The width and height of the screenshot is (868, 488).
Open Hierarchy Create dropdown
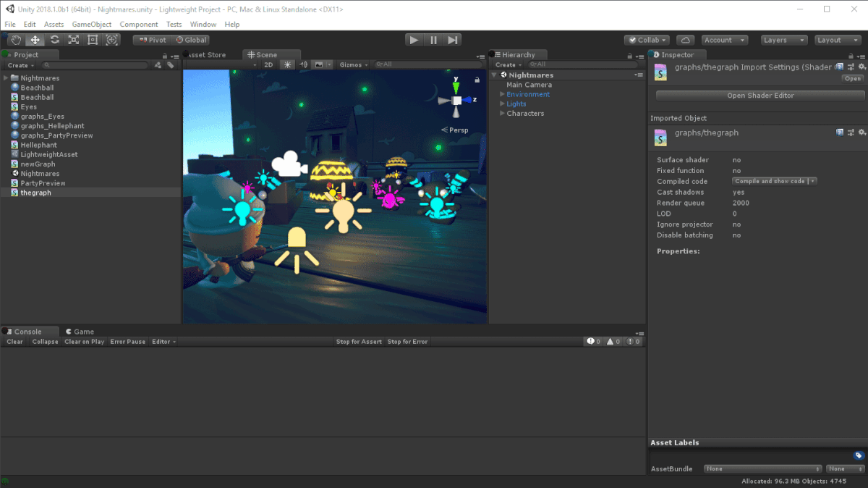coord(507,64)
